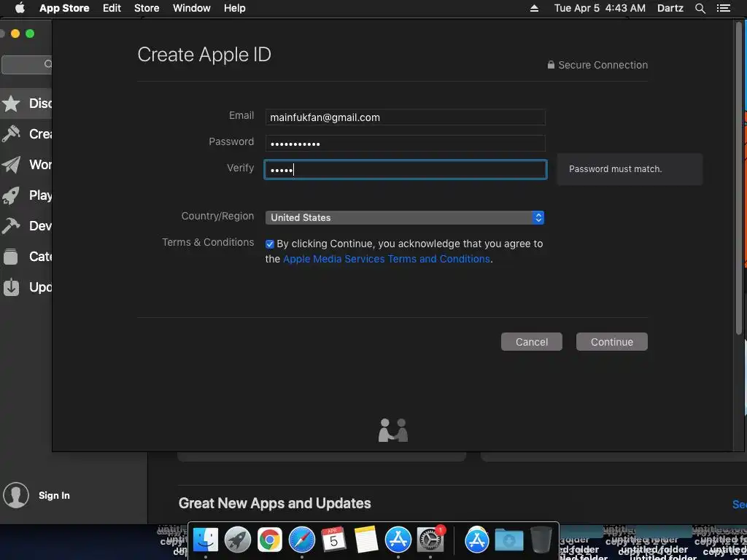
Task: Click the Secure Connection lock icon
Action: [x=551, y=65]
